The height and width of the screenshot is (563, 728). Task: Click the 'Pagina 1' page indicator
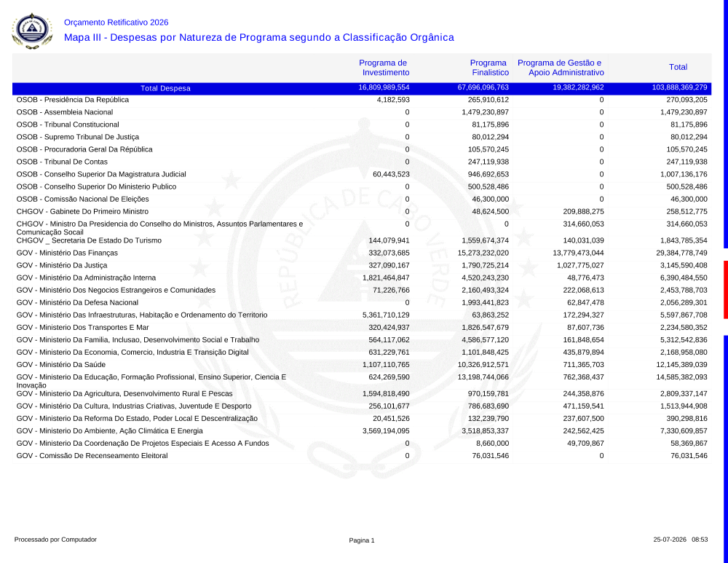coord(362,540)
